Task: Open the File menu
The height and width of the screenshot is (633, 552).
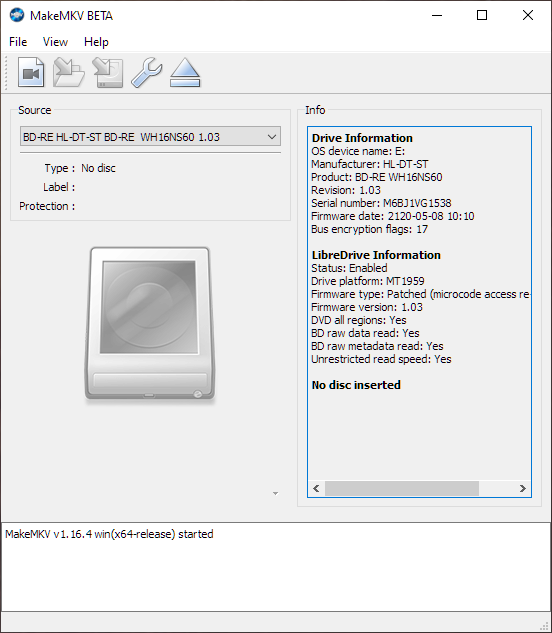Action: tap(18, 42)
